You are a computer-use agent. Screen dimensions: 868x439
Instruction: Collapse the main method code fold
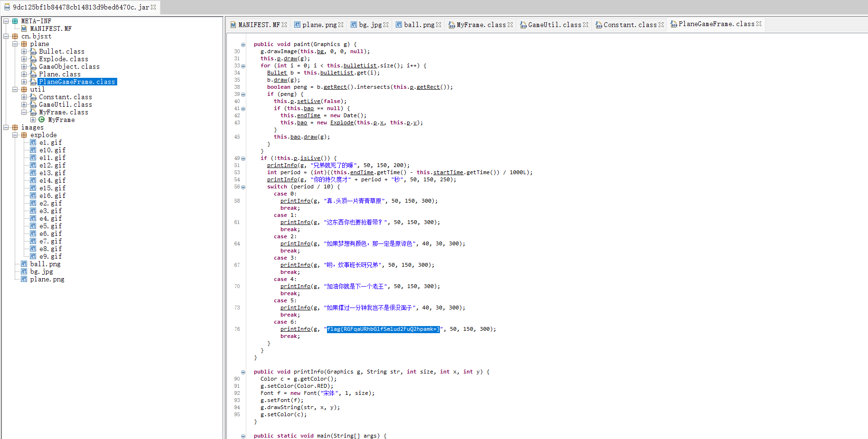[x=243, y=436]
